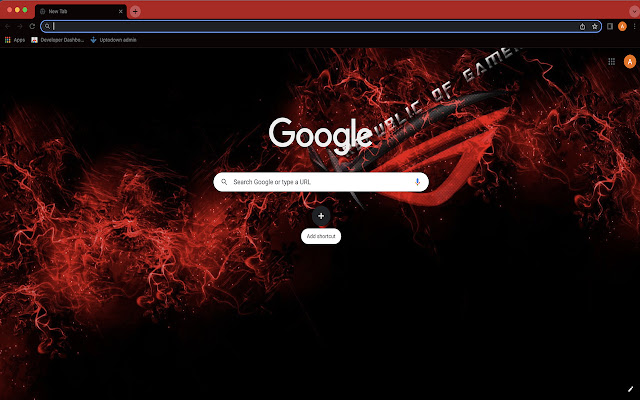This screenshot has width=640, height=400.
Task: Customize this page with the pencil icon
Action: 631,390
